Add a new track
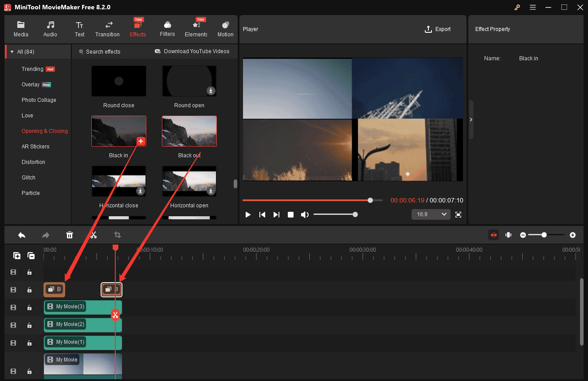 [17, 256]
